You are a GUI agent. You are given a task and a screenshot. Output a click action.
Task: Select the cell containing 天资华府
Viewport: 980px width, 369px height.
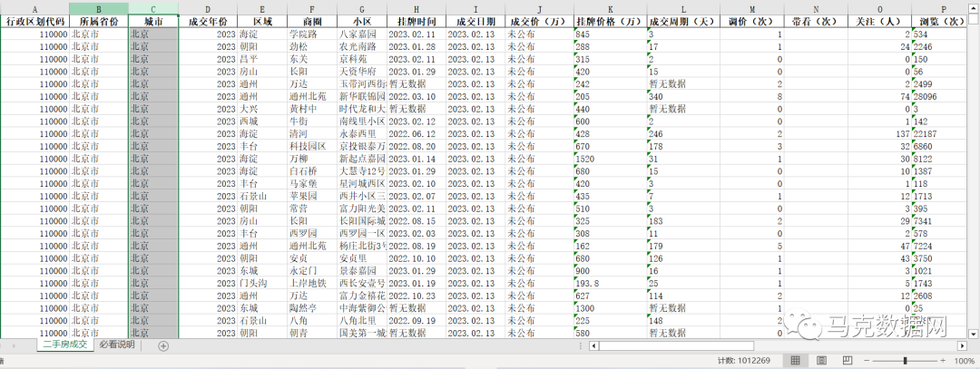tap(362, 72)
